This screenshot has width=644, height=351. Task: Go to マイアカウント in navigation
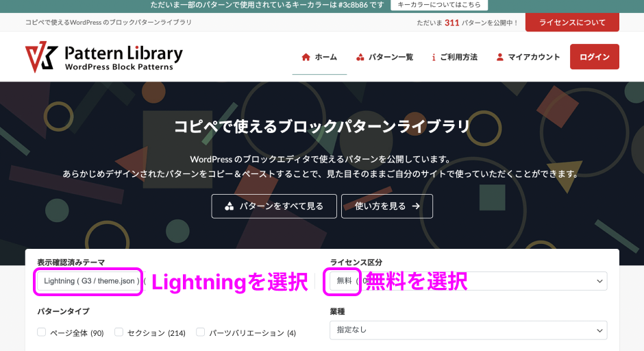click(x=528, y=57)
